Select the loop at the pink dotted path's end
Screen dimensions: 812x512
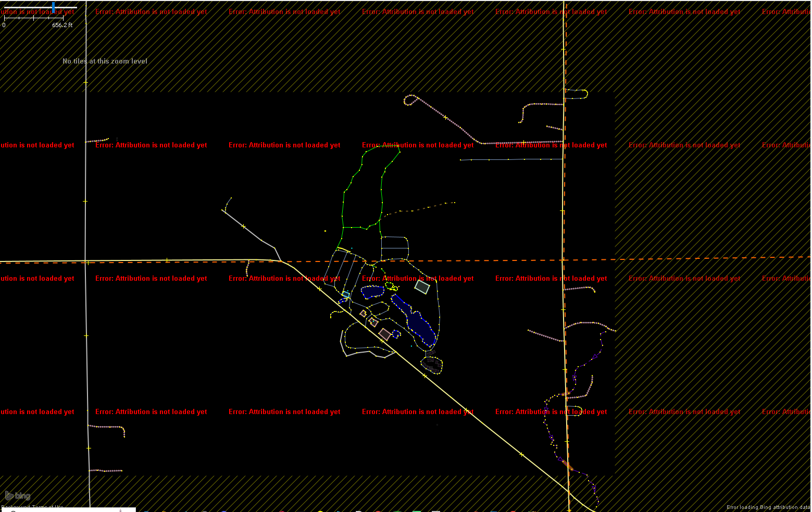click(410, 99)
